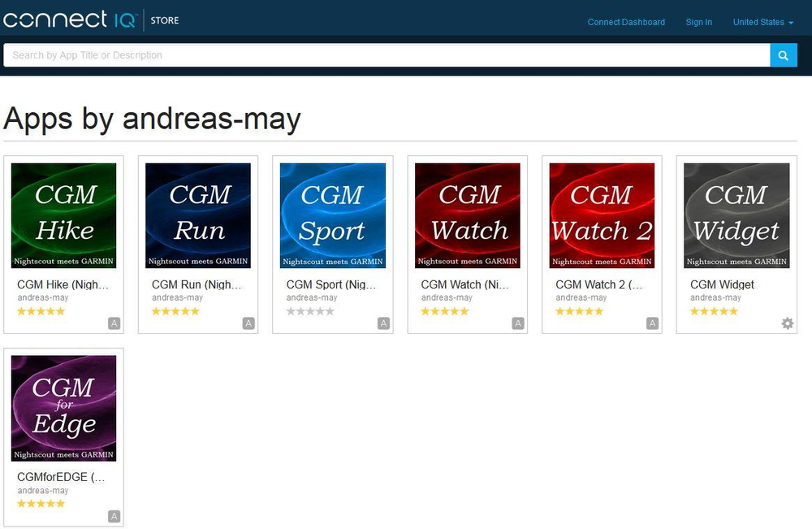Screen dimensions: 812x529
Task: Click andreas-may under CGM Watch (Ni…
Action: click(x=447, y=297)
